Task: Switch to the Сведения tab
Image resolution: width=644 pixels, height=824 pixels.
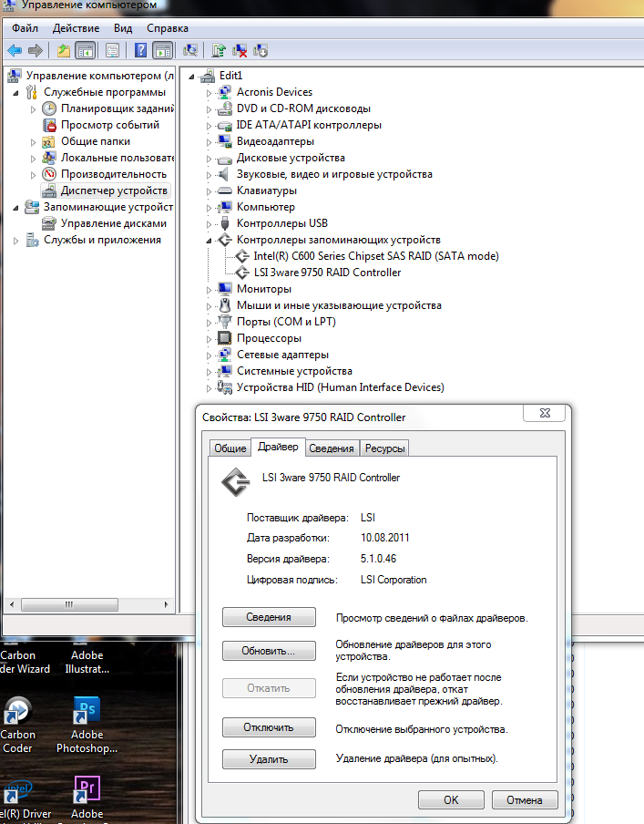Action: coord(331,448)
